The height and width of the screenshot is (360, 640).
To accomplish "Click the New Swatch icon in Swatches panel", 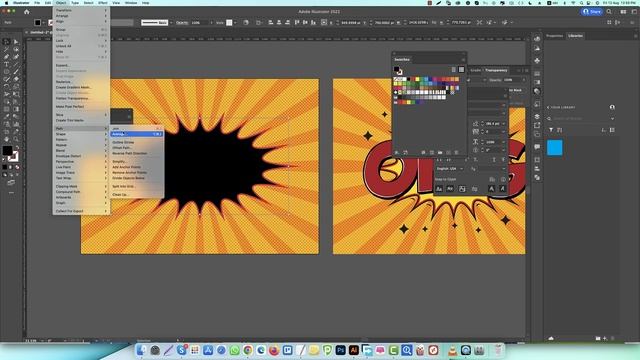I will (448, 152).
